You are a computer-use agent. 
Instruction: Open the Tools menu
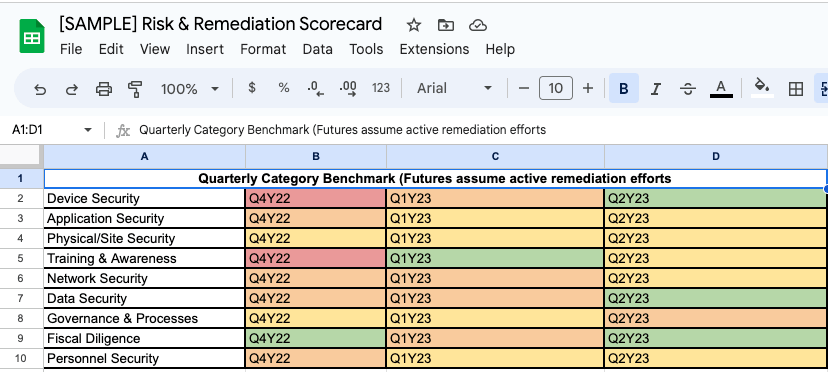[366, 49]
